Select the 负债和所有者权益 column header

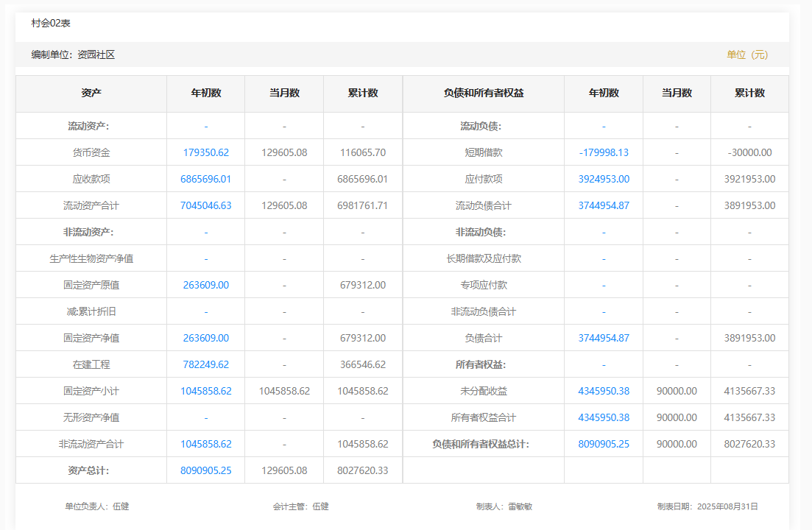(483, 93)
